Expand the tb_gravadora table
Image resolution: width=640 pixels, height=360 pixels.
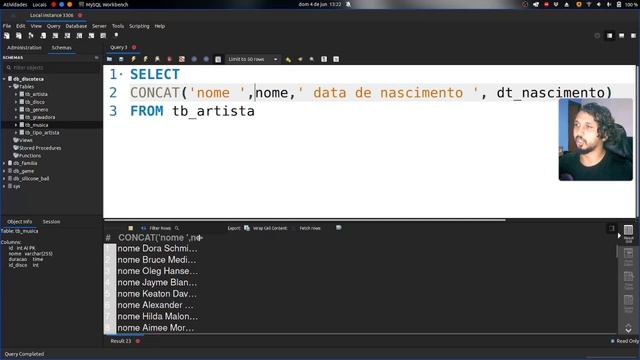[x=16, y=117]
